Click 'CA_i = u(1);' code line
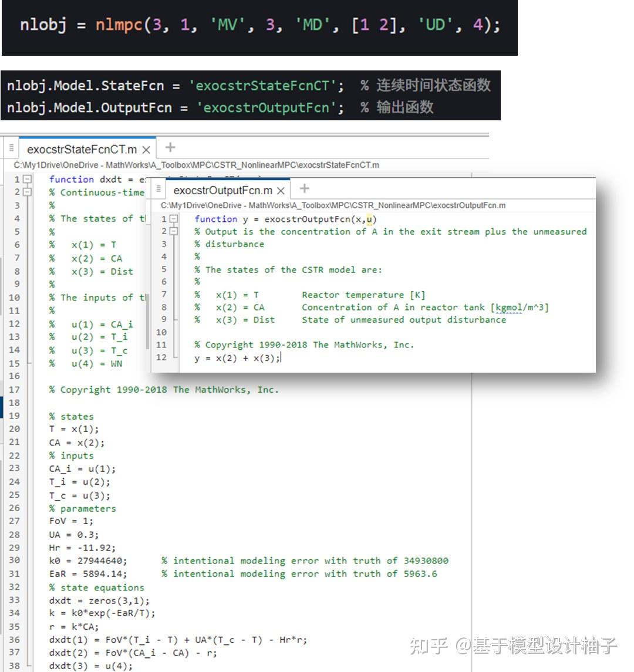This screenshot has height=672, width=634. (82, 469)
